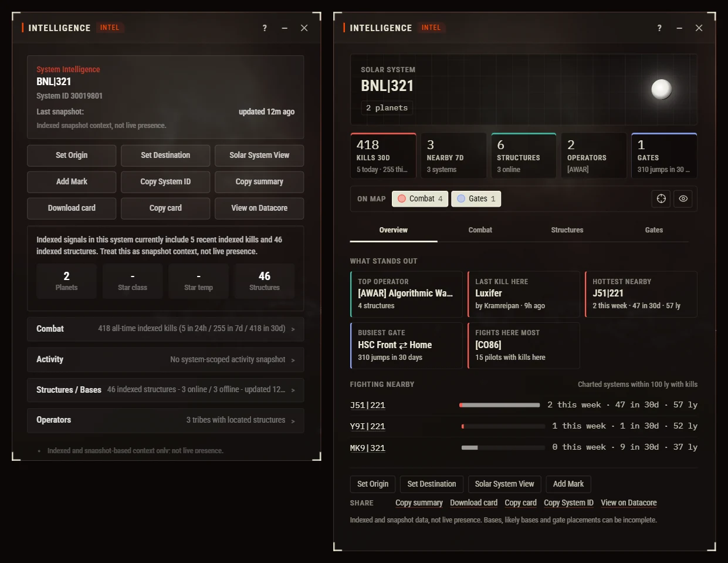The height and width of the screenshot is (563, 728).
Task: Toggle the Combat 4 map filter chip
Action: pos(420,198)
